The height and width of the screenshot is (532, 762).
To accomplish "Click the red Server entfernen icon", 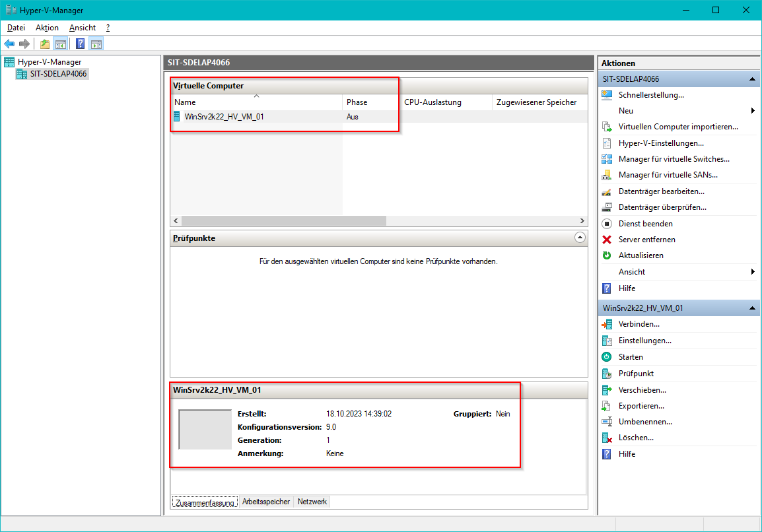I will pyautogui.click(x=607, y=240).
